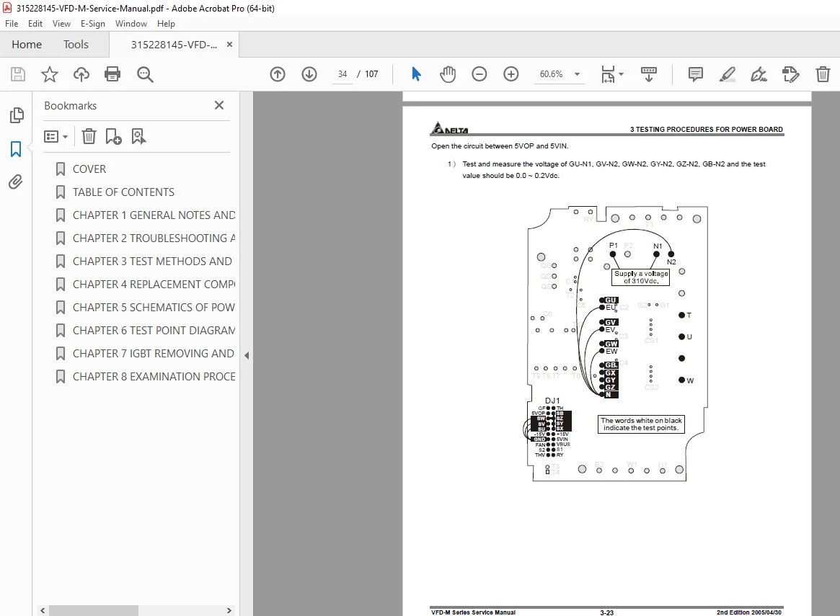The image size is (840, 616).
Task: Zoom in with plus button
Action: [x=511, y=74]
